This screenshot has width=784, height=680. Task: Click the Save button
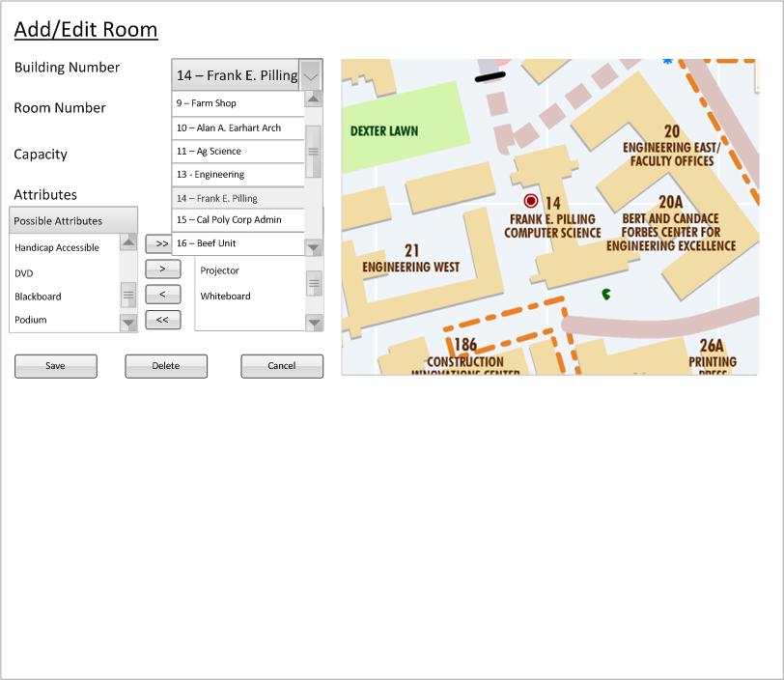pos(55,366)
